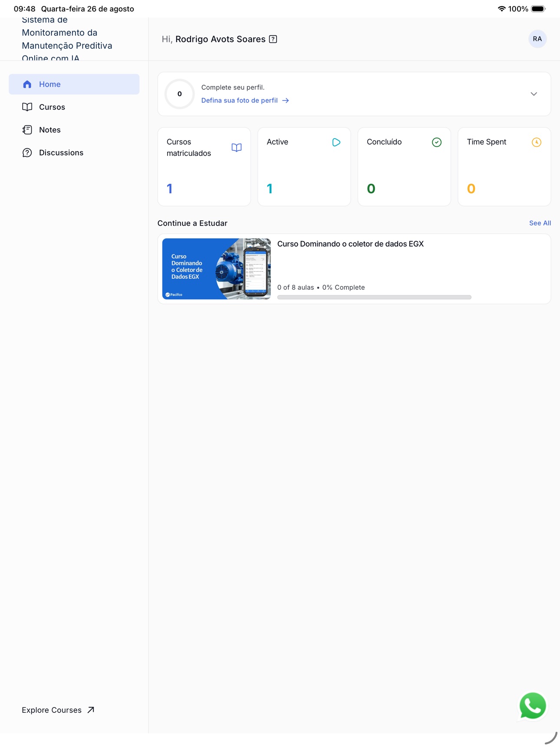Open Curso Dominando o coletor de dados EGX title

(350, 244)
